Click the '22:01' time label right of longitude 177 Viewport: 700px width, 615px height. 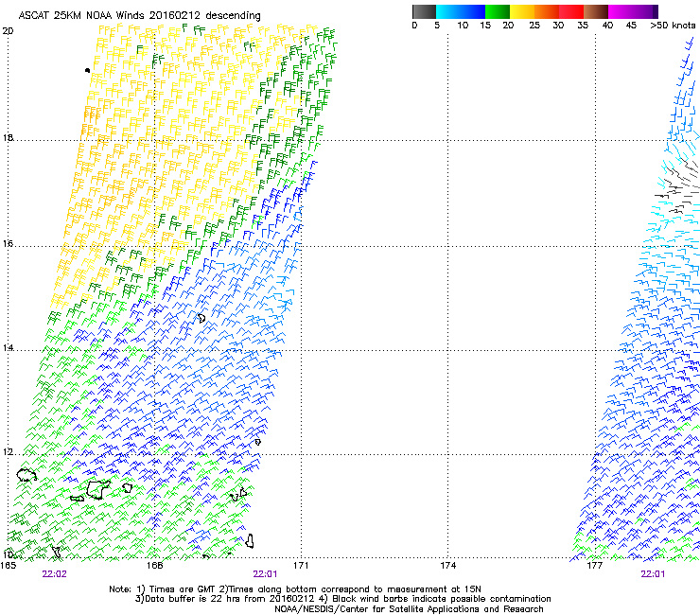click(x=653, y=574)
